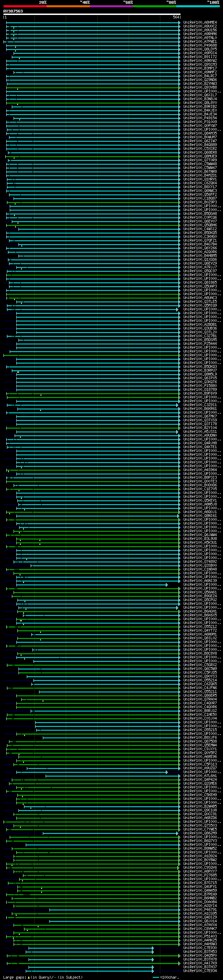Select the UniRef100_P49154 hit label
The image size is (223, 980).
click(200, 118)
